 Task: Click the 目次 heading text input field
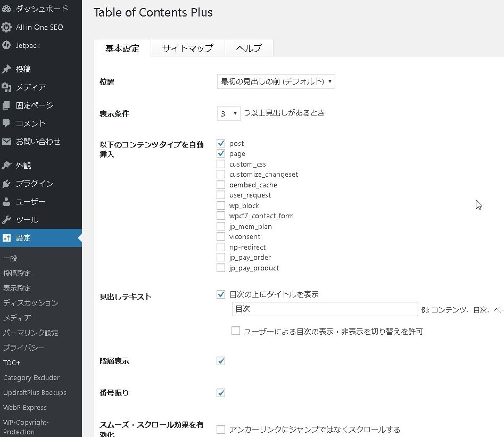pyautogui.click(x=325, y=309)
